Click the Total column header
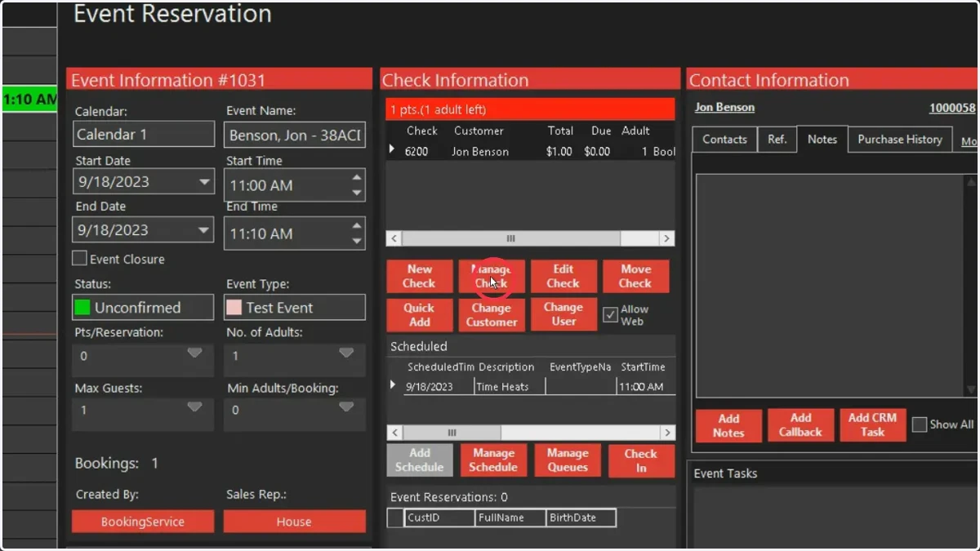980x551 pixels. 560,131
